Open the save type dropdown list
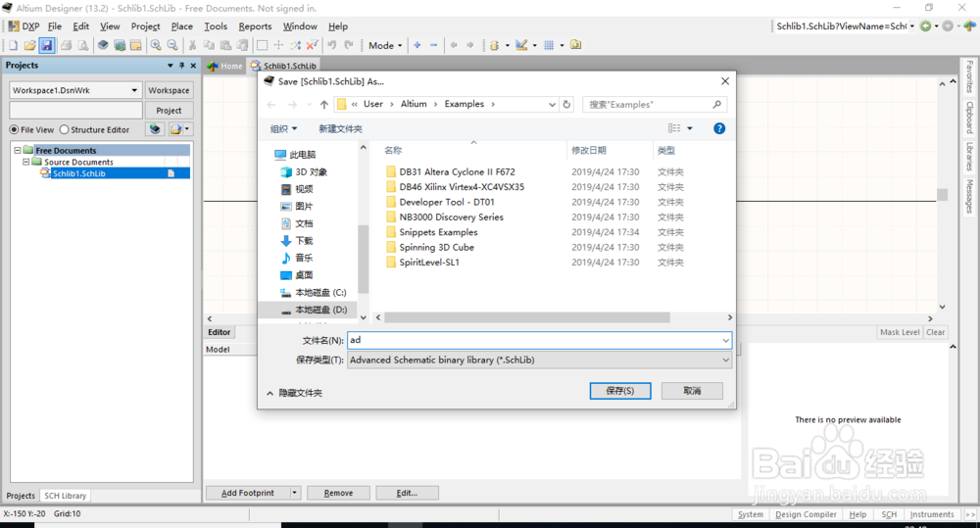Viewport: 980px width, 528px height. [725, 360]
